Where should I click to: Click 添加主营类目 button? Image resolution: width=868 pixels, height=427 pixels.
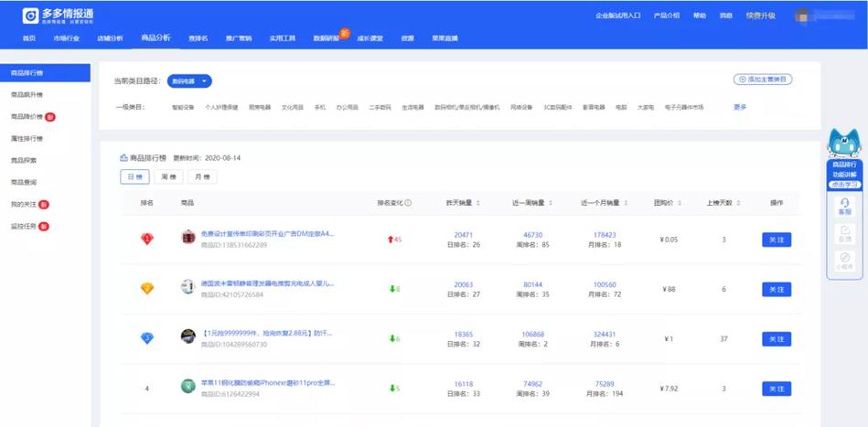point(763,80)
